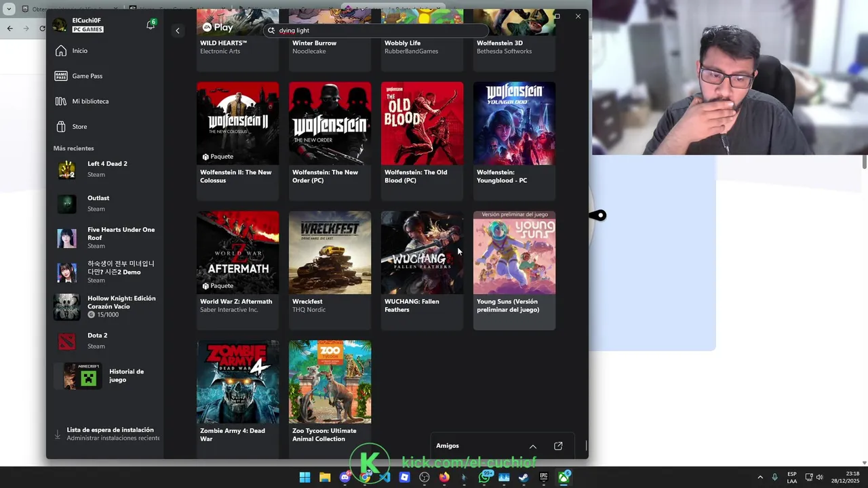
Task: Open Visual Studio Code from the taskbar
Action: (384, 477)
